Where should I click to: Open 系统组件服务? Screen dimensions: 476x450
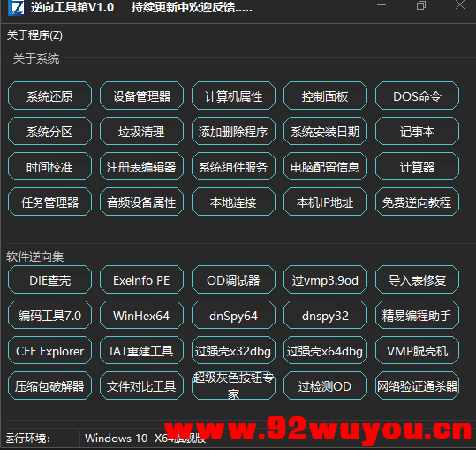(x=233, y=166)
